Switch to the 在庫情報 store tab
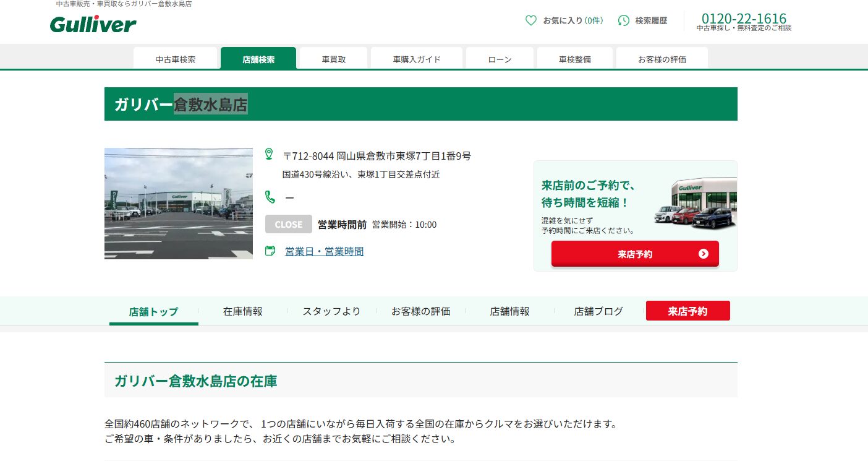Viewport: 868px width, 461px height. [242, 311]
